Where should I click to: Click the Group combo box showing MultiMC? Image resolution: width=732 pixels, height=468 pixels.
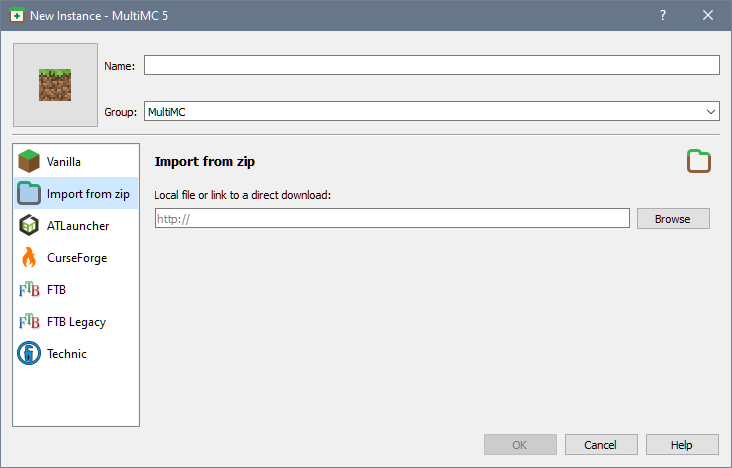pyautogui.click(x=431, y=112)
